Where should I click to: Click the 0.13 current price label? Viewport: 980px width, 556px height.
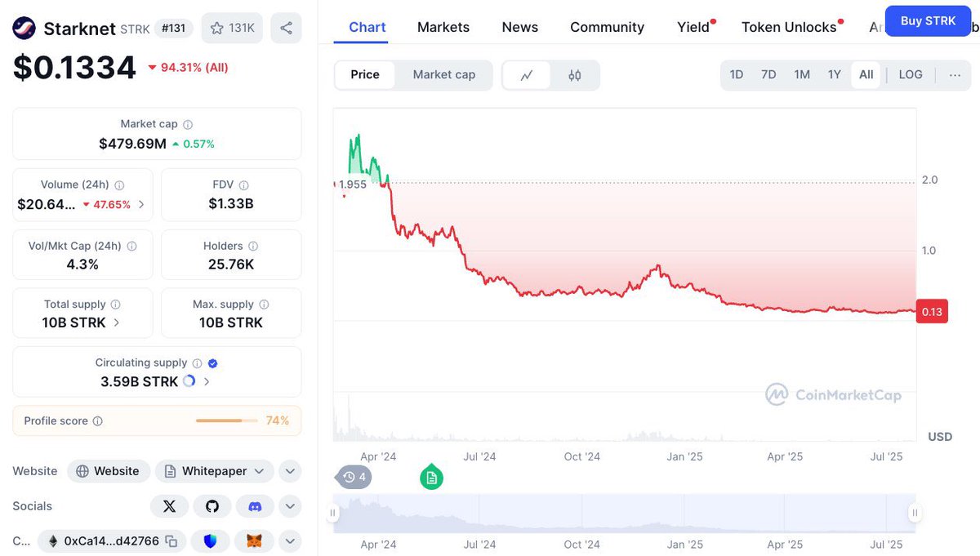coord(932,312)
